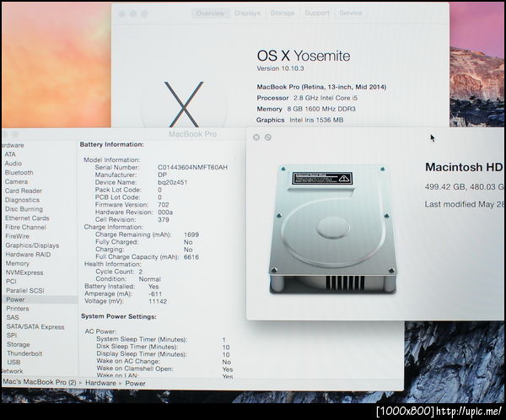Image resolution: width=506 pixels, height=420 pixels.
Task: Click the Battery Information heading
Action: [112, 144]
